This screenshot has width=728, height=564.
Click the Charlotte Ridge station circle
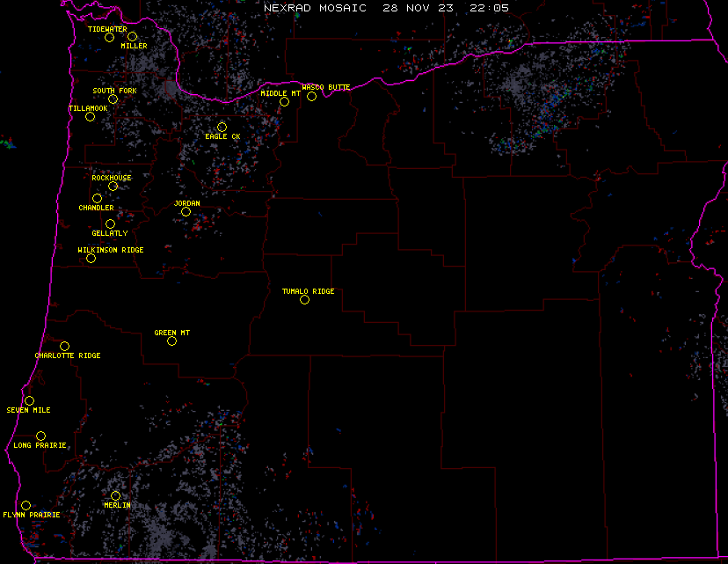click(x=65, y=346)
